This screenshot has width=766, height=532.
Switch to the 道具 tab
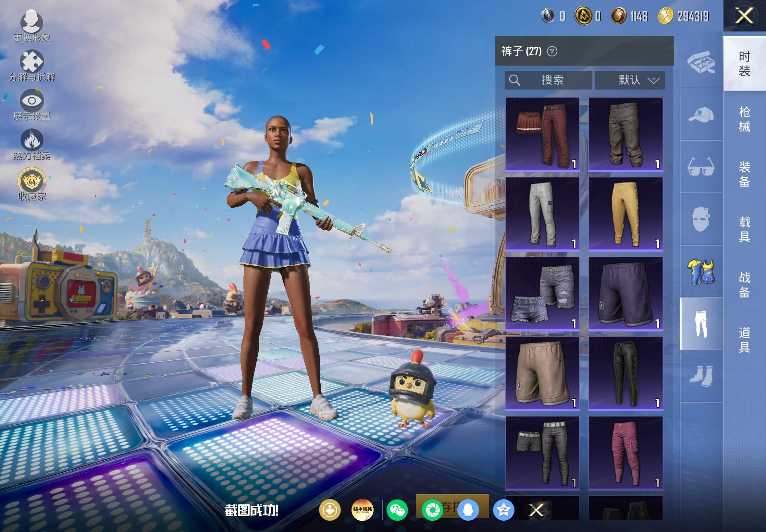pos(744,340)
